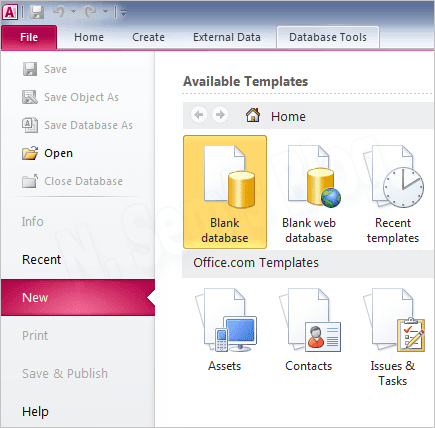435x428 pixels.
Task: Click the 'Blank database' caption text
Action: click(x=225, y=230)
